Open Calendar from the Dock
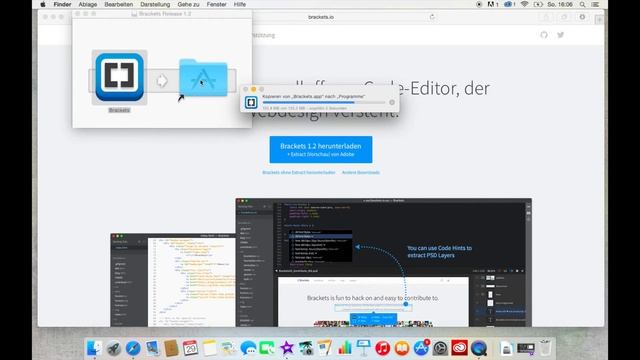 pos(190,348)
